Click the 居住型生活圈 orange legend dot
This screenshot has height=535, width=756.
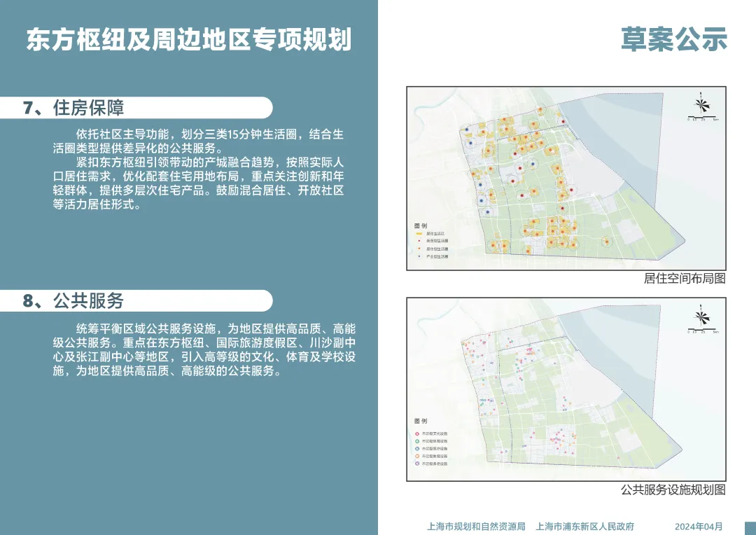tap(419, 249)
